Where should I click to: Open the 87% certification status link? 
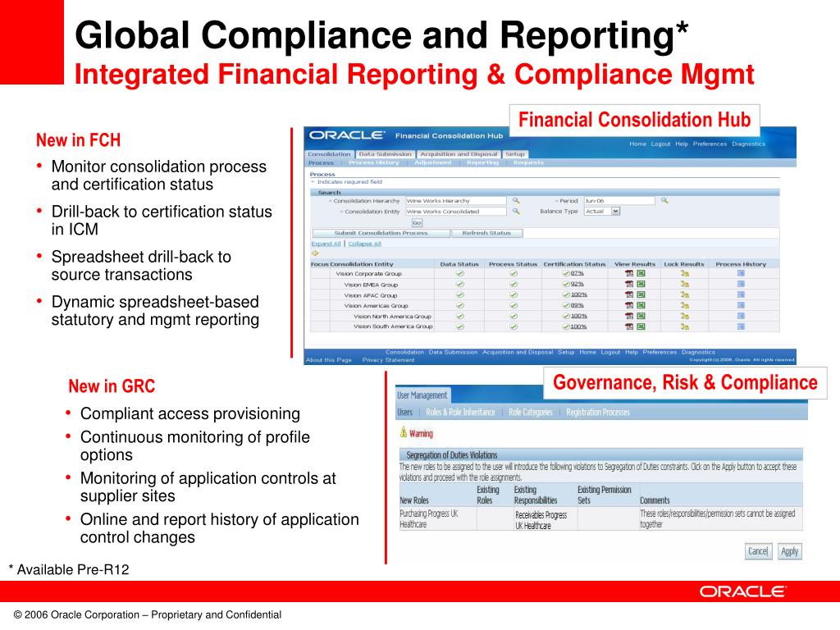(577, 273)
